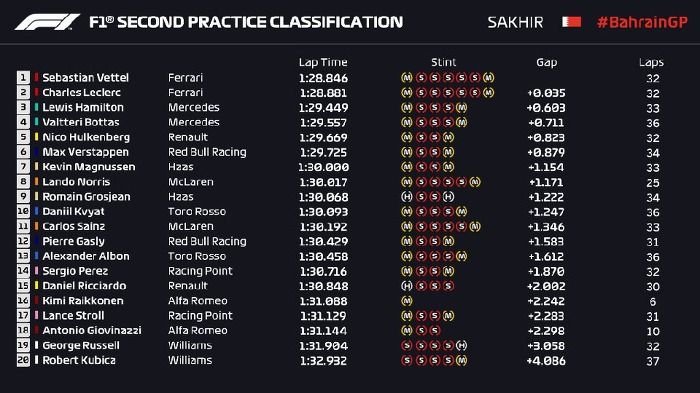Click Vettel's last medium tyre icon

(489, 78)
